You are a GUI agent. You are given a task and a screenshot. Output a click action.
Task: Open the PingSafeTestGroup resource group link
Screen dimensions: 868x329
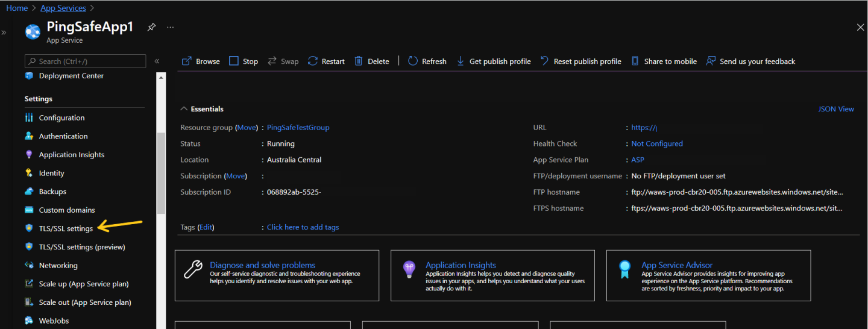tap(298, 128)
